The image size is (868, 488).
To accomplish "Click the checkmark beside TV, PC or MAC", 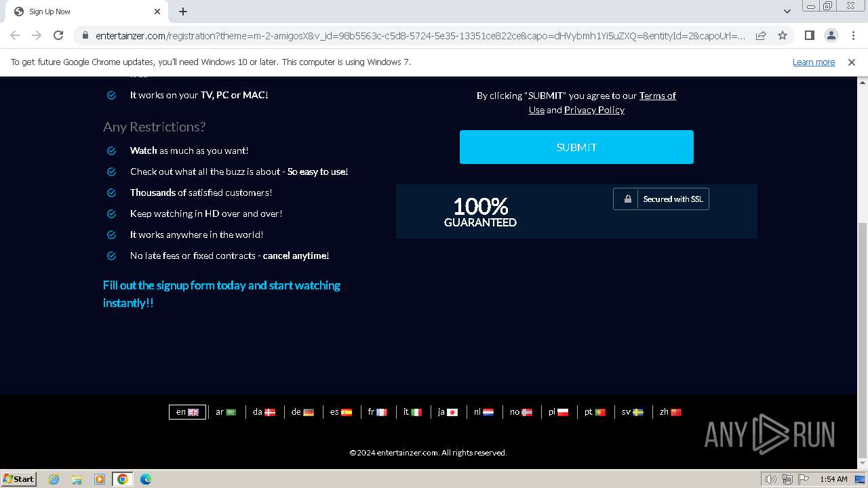I will click(x=111, y=95).
